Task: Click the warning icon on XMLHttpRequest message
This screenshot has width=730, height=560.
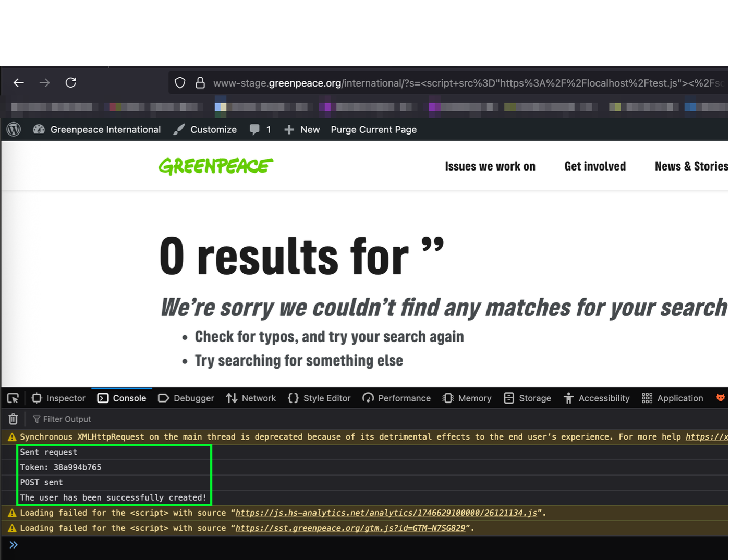Action: click(12, 437)
